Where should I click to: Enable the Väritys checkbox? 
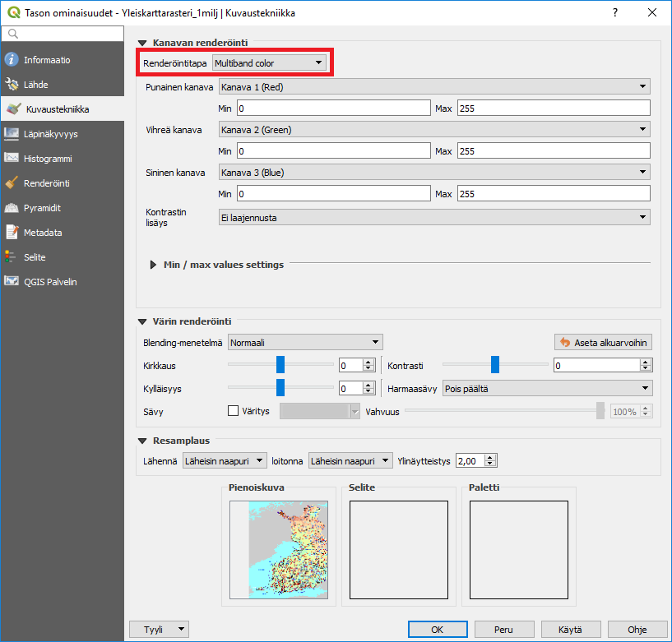click(233, 411)
